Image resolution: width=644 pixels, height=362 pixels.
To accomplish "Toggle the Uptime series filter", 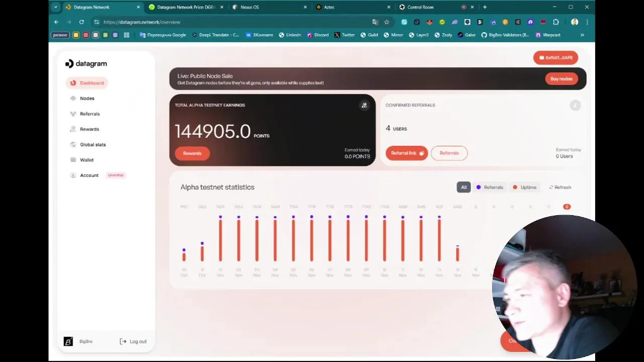I will click(524, 188).
